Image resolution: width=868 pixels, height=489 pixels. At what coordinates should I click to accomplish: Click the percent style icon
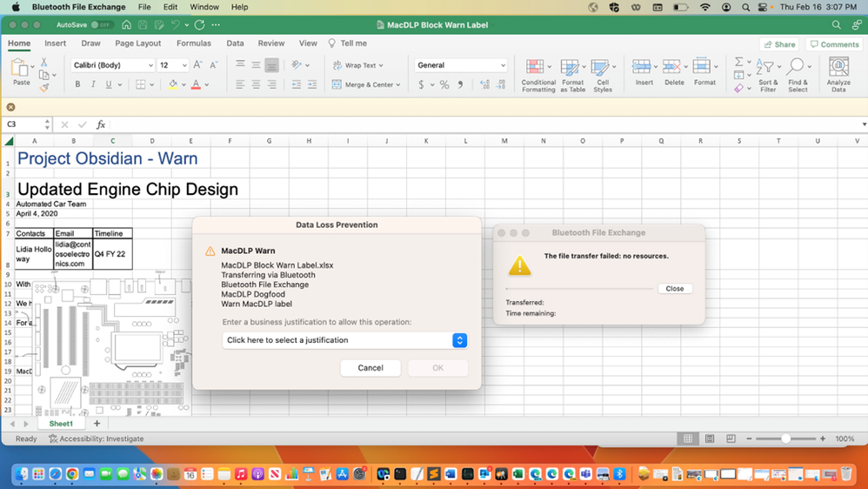(444, 84)
